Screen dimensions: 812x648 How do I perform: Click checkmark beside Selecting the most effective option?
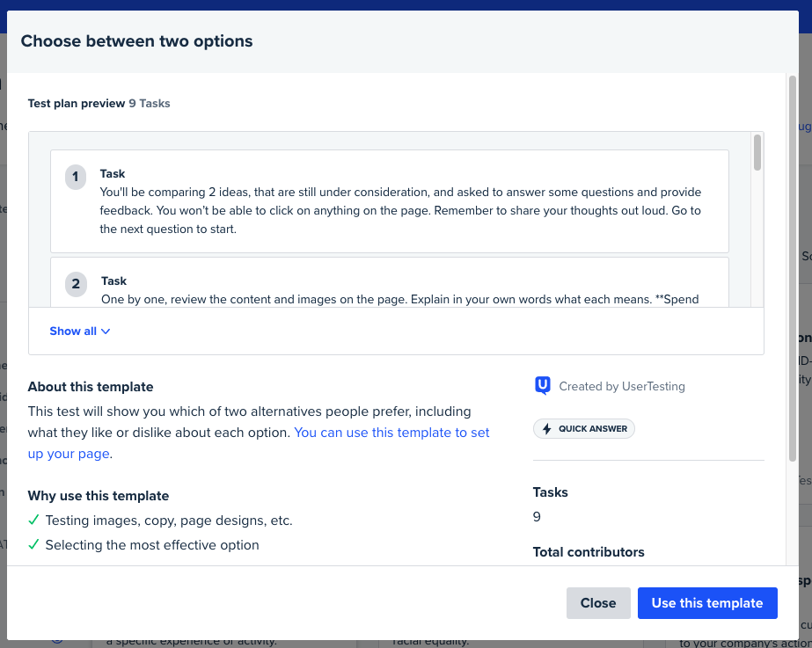coord(33,545)
